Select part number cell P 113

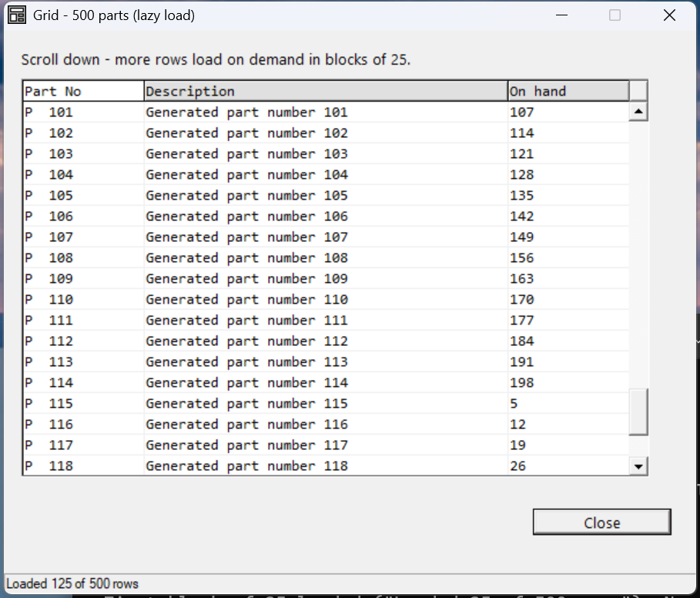(83, 361)
